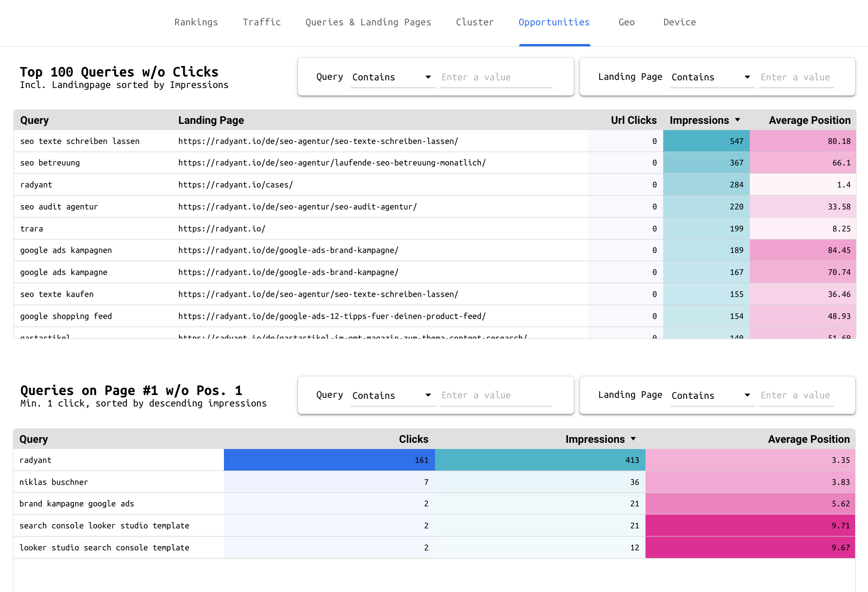Focus top Query value input field
Viewport: 868px width, 592px height.
tap(496, 77)
